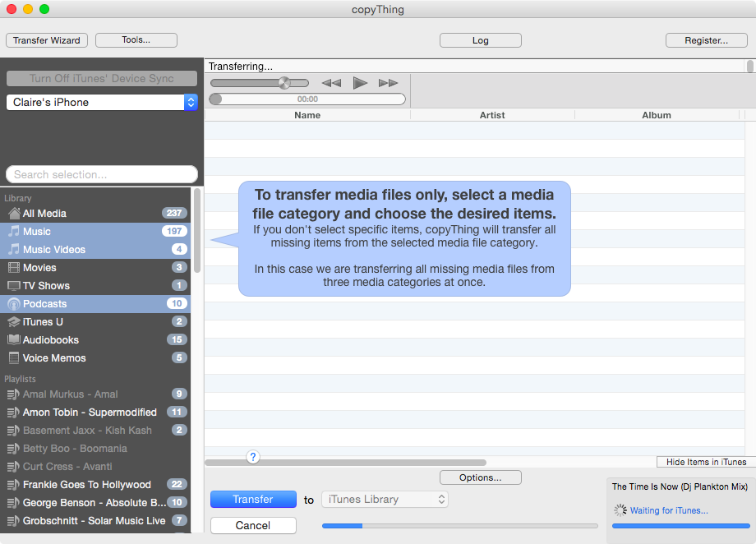Select the Movies category
The image size is (756, 544).
point(95,268)
